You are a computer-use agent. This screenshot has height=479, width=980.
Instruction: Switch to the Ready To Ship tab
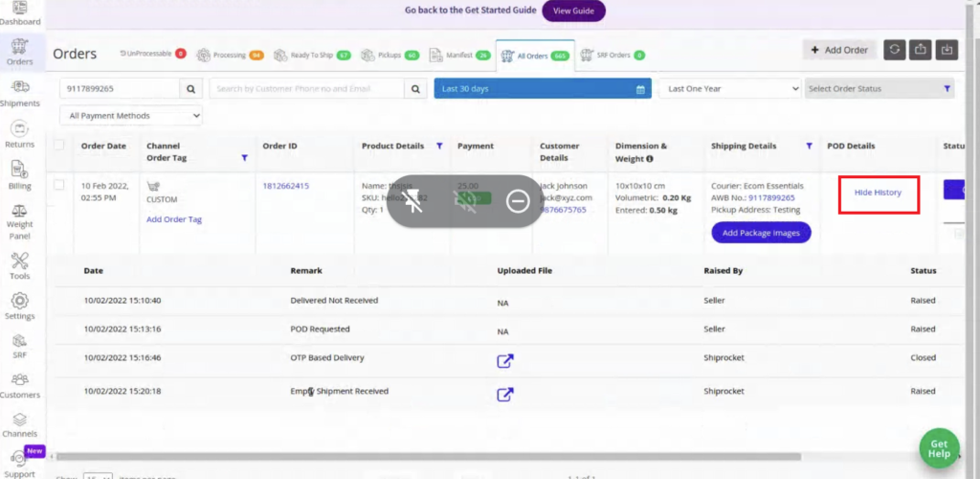[x=312, y=55]
